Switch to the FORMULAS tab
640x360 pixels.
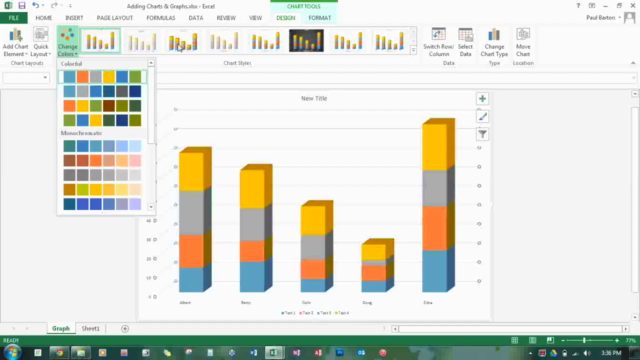(x=161, y=18)
